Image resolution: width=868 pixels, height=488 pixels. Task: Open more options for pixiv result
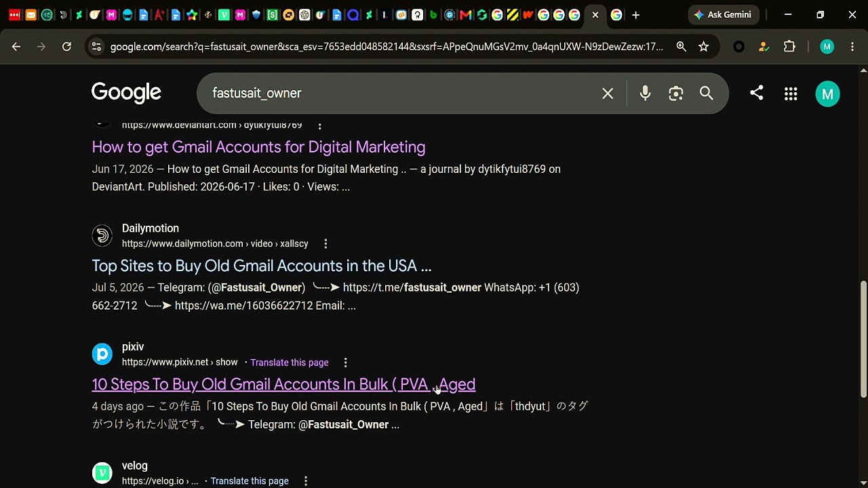tap(345, 363)
